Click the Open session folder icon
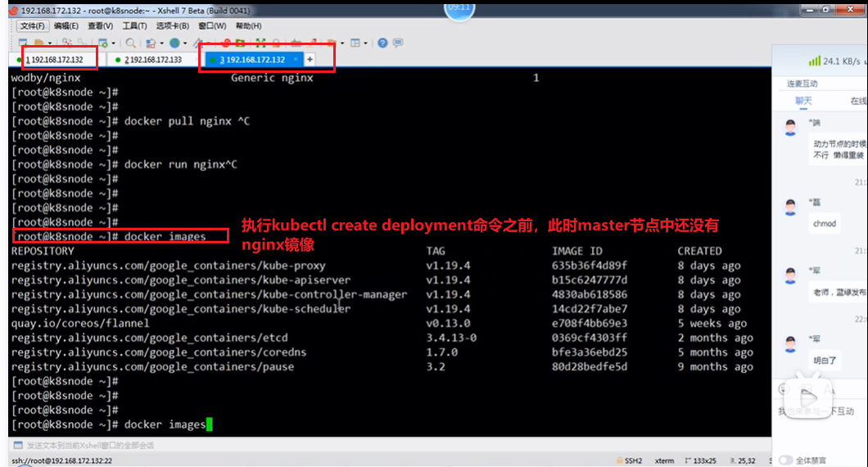This screenshot has height=467, width=868. tap(38, 43)
